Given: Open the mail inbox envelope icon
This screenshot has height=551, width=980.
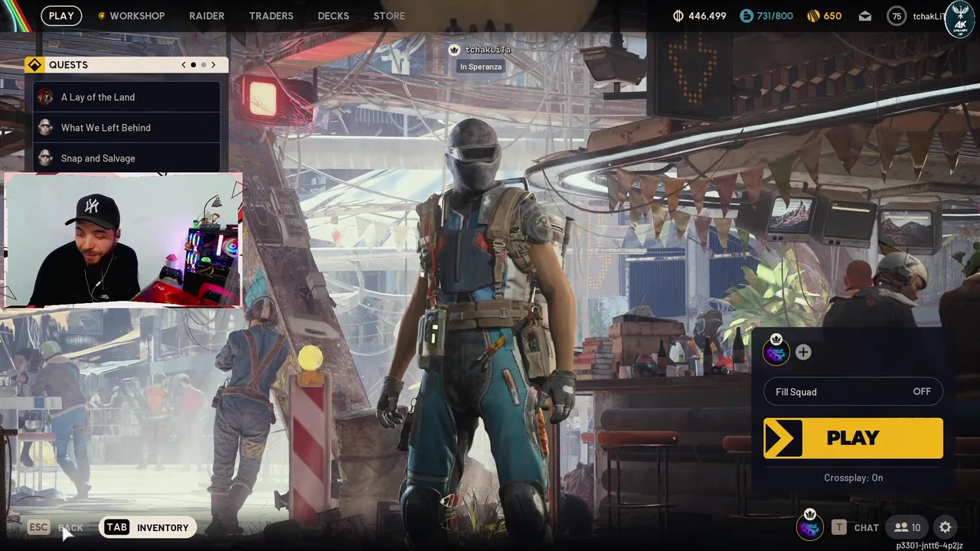Looking at the screenshot, I should [x=864, y=15].
